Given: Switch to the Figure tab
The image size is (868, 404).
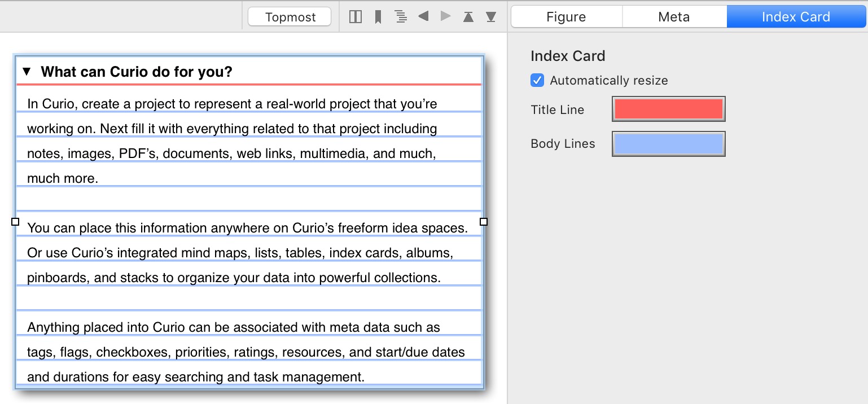Looking at the screenshot, I should click(x=566, y=17).
